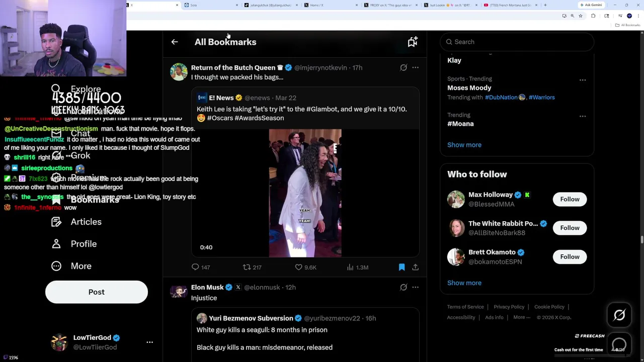Screen dimensions: 644x362
Task: Open the Moses Moody trending topic
Action: pyautogui.click(x=469, y=88)
